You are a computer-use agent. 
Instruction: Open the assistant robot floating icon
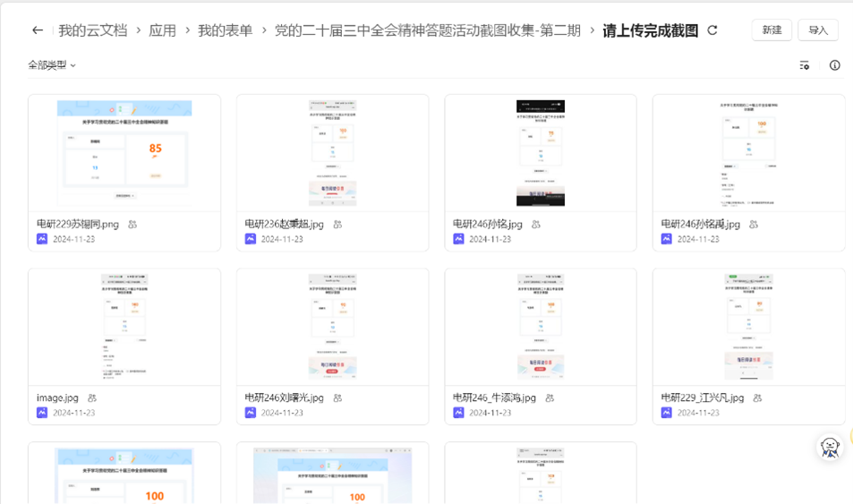[830, 448]
